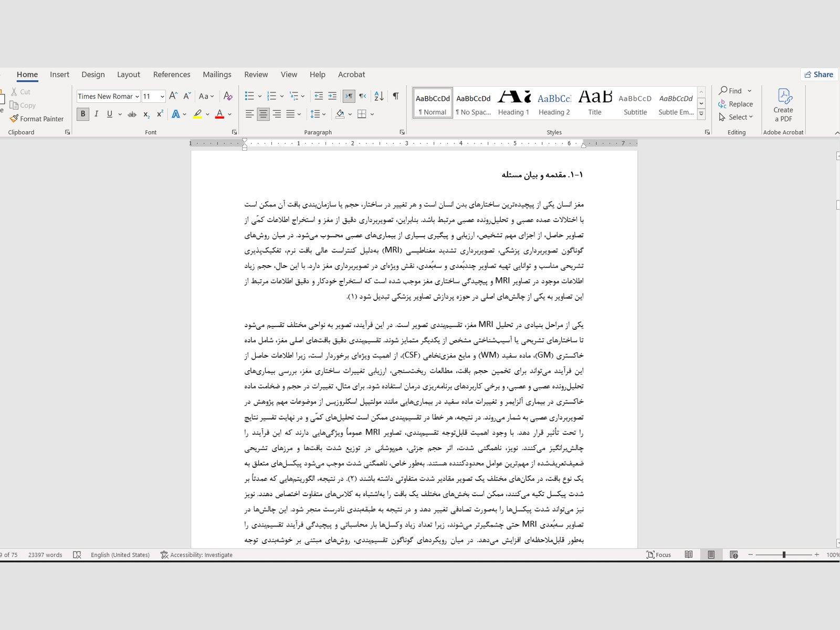Apply the red font color swatch
Image resolution: width=840 pixels, height=630 pixels.
pos(219,114)
